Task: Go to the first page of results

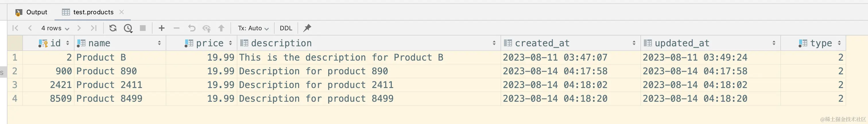Action: (15, 28)
